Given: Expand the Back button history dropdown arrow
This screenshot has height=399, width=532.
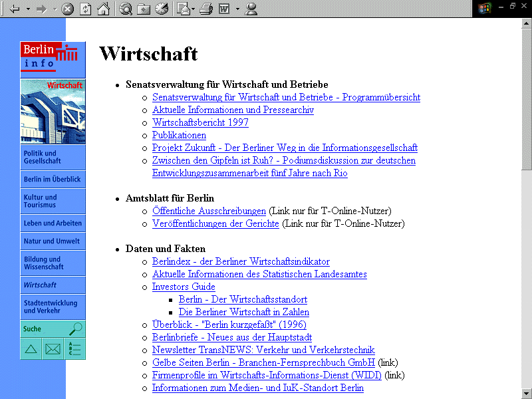Looking at the screenshot, I should [x=28, y=9].
